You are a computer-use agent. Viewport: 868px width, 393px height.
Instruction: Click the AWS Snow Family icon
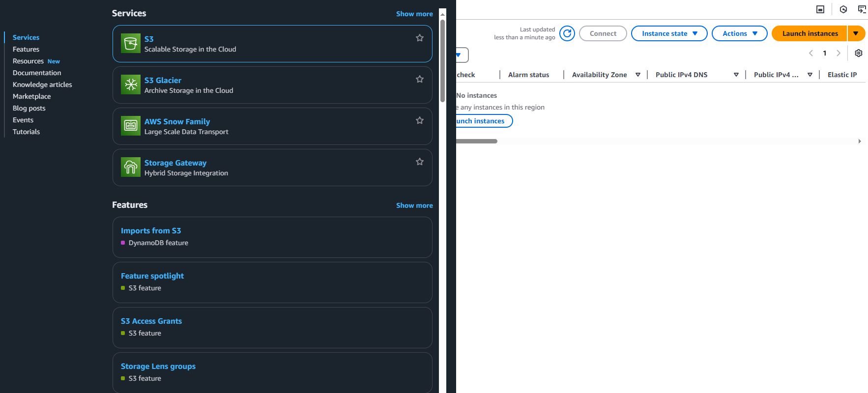click(x=131, y=126)
